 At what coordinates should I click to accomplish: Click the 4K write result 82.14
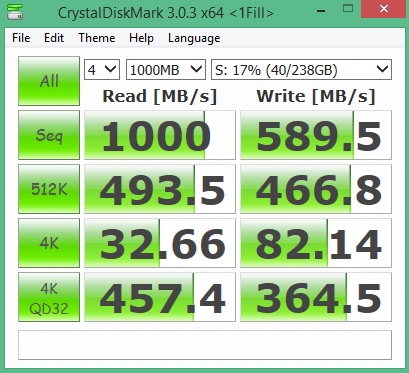tap(316, 243)
